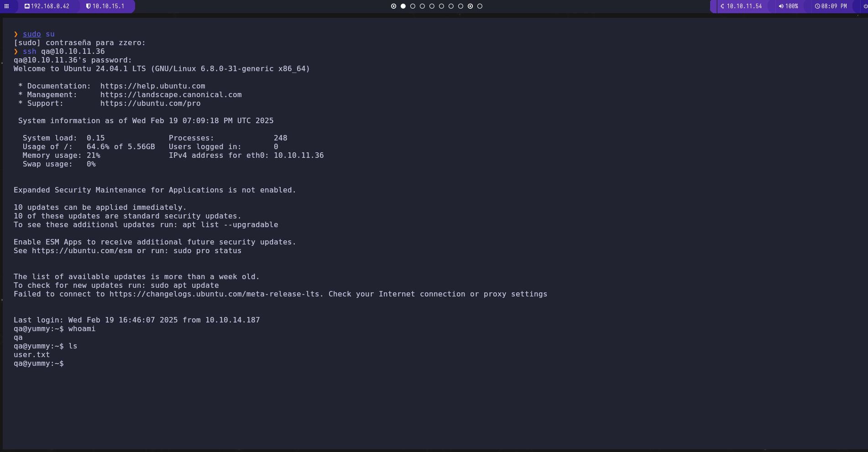
Task: Switch to the ninth occupied workspace indicator
Action: coord(470,6)
